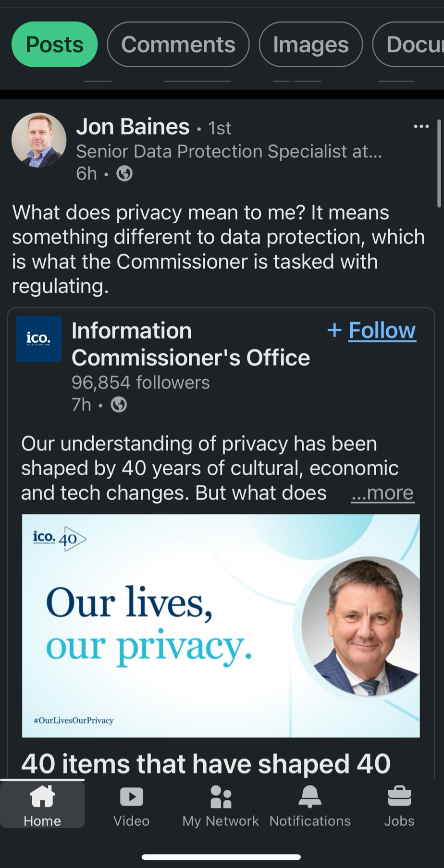This screenshot has height=868, width=444.
Task: Tap the ICO company logo
Action: click(x=39, y=339)
